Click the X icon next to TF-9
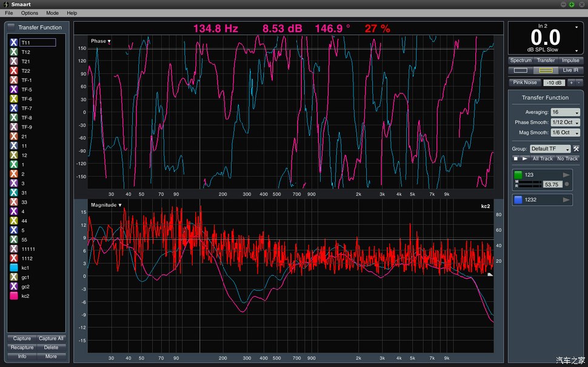The width and height of the screenshot is (588, 367). click(x=14, y=127)
